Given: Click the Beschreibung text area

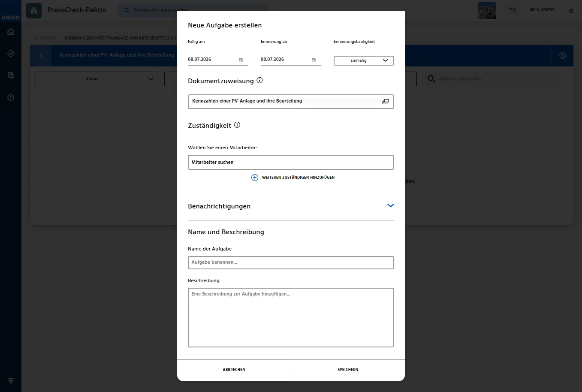Looking at the screenshot, I should [x=291, y=317].
